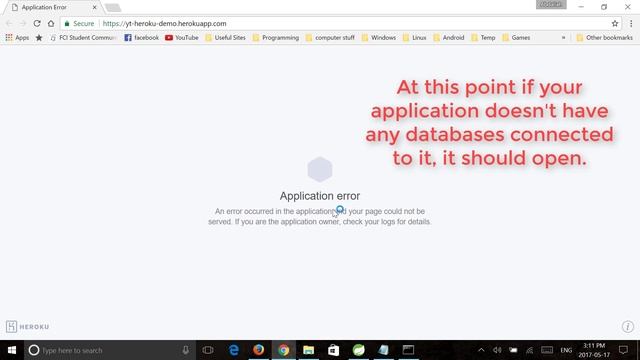Screen dimensions: 640x360
Task: Close the Application Error tab
Action: click(94, 7)
